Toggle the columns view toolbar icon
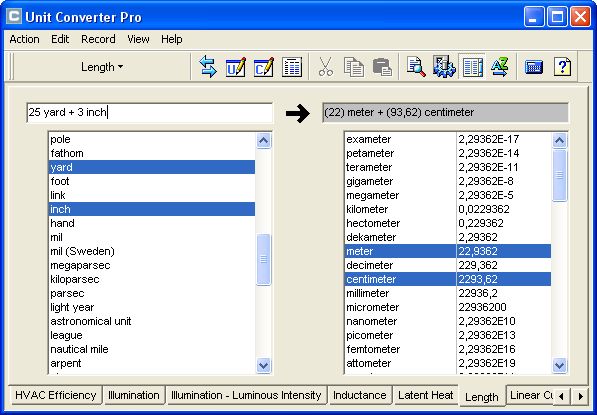This screenshot has width=597, height=415. pos(472,67)
